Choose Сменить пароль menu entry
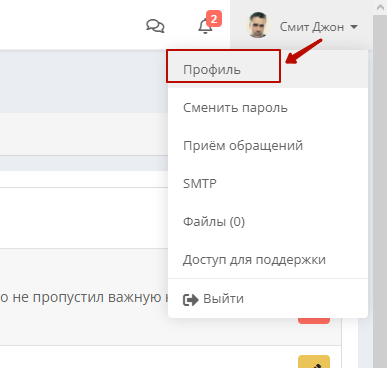 [x=267, y=108]
